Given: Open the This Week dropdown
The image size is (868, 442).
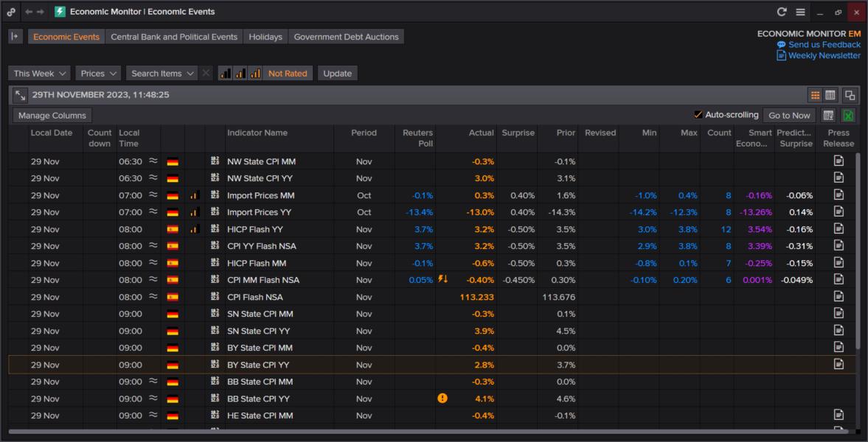Looking at the screenshot, I should pyautogui.click(x=40, y=73).
